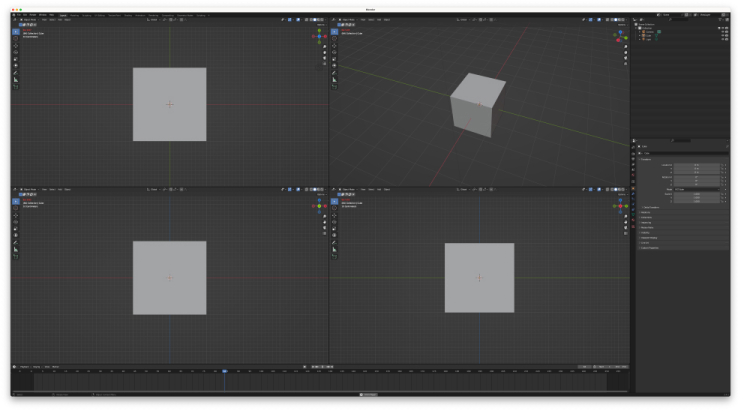Toggle Camera visibility eye in outliner

tap(723, 32)
